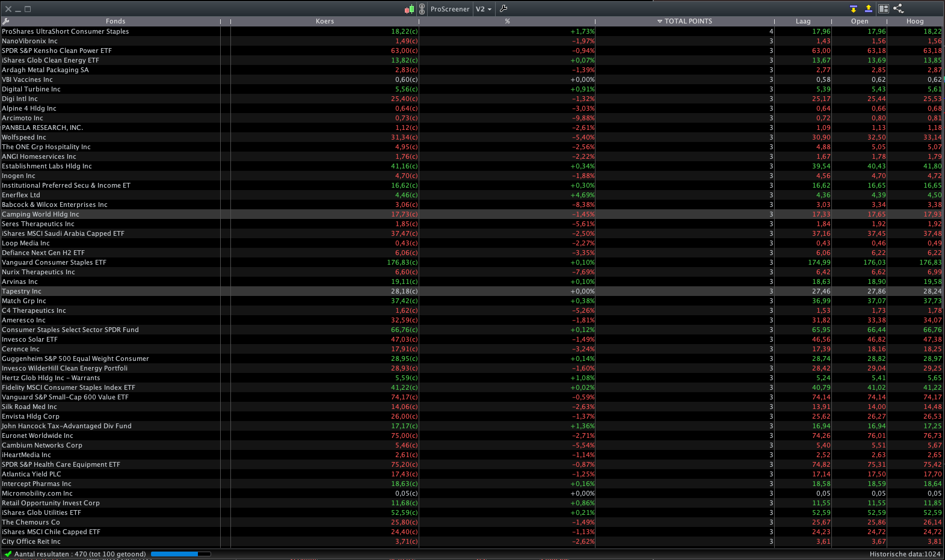Select the City Office Reit Inc row
This screenshot has height=560, width=945.
click(472, 541)
